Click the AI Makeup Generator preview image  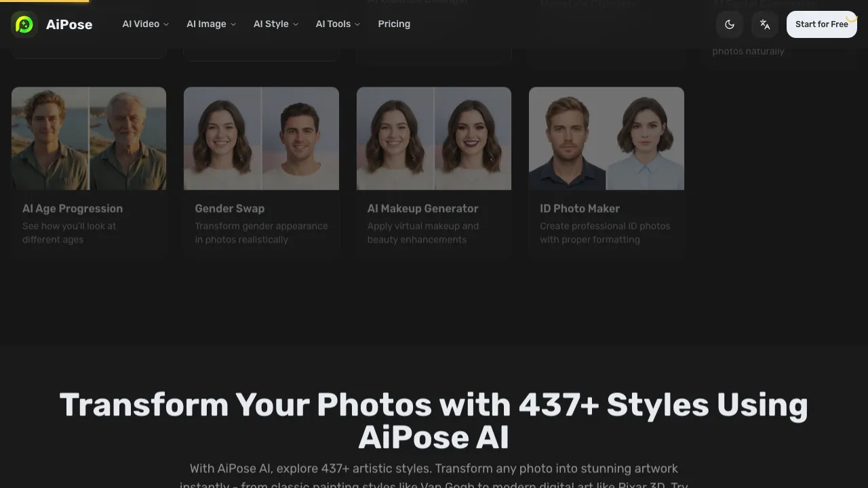(433, 138)
